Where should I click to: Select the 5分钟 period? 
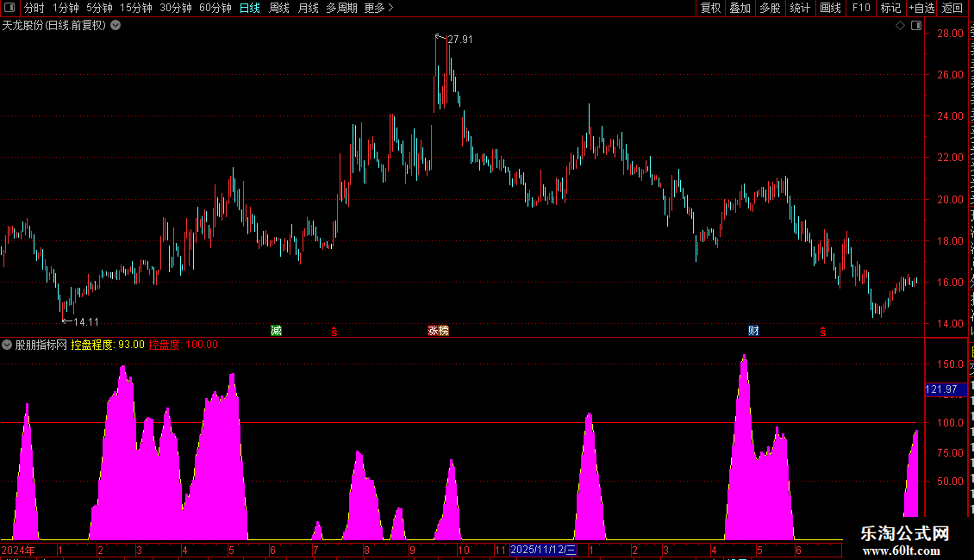pyautogui.click(x=99, y=8)
